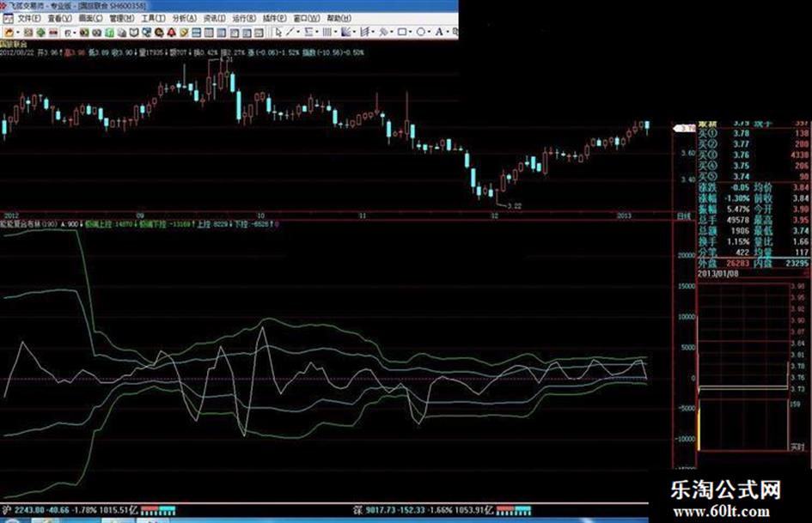
Task: Select the arrow pointer cursor tool
Action: coord(278,33)
